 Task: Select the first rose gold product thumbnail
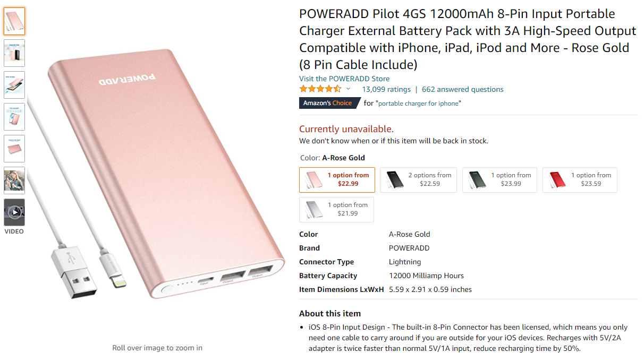click(14, 21)
